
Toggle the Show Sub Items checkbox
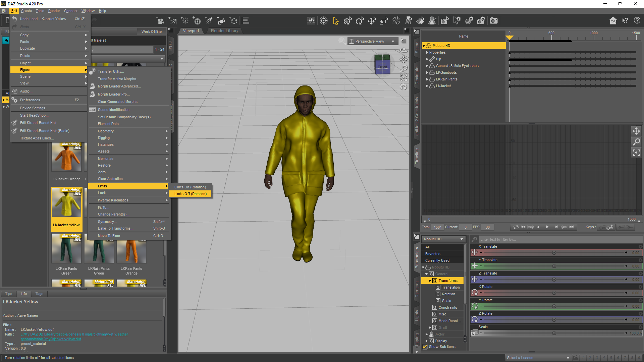click(425, 347)
